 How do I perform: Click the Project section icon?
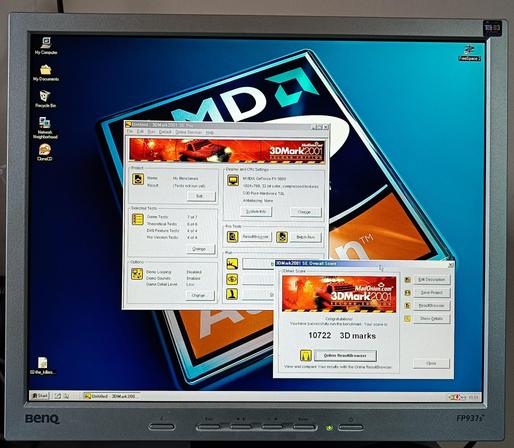click(138, 179)
